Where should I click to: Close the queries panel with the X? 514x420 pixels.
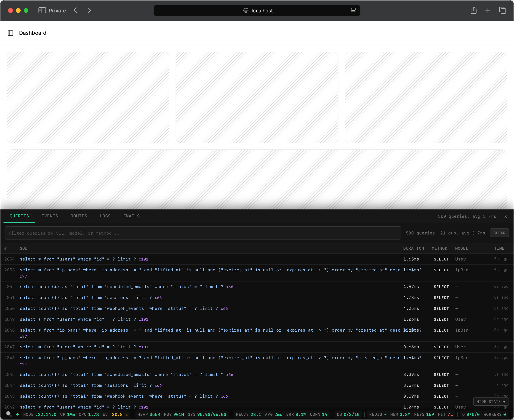[x=505, y=217]
